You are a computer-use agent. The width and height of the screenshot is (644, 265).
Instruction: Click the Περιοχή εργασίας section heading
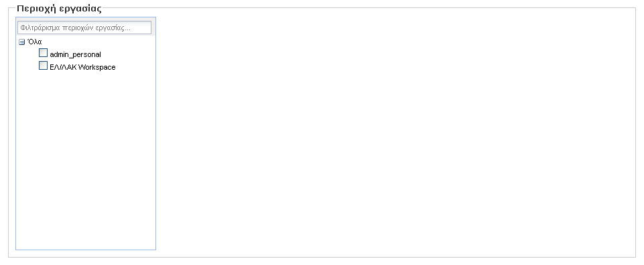pyautogui.click(x=59, y=8)
